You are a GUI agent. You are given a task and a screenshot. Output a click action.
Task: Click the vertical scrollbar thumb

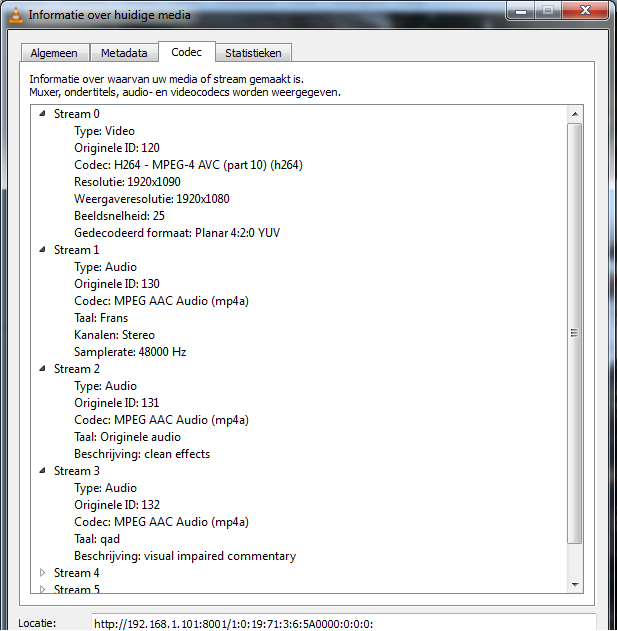pyautogui.click(x=575, y=333)
